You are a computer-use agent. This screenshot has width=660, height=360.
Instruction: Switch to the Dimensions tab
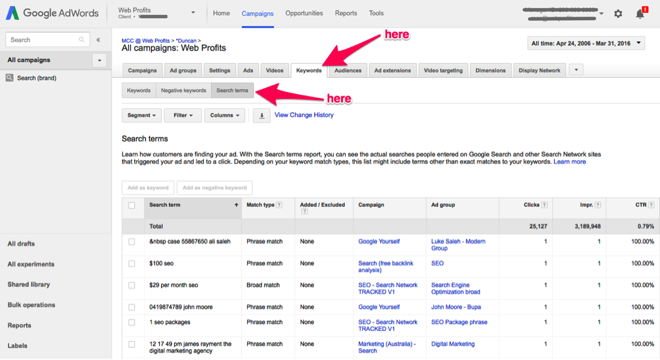[x=490, y=70]
